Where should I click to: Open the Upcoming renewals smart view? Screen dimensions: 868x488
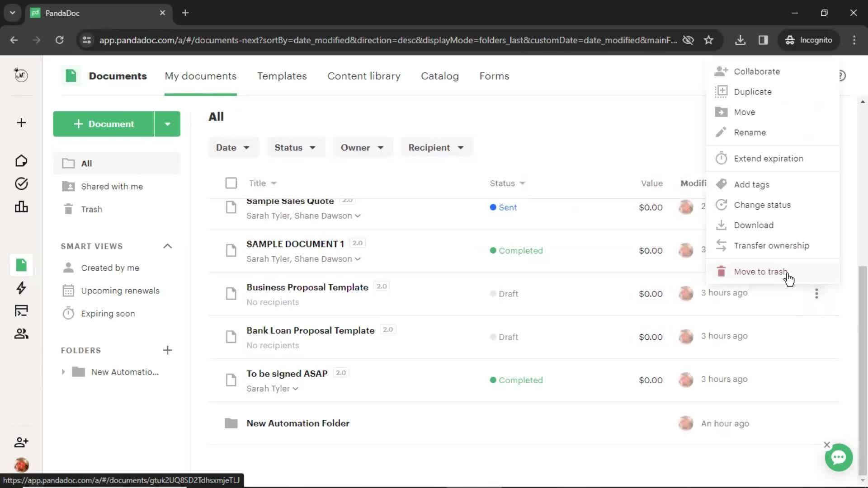(117, 291)
